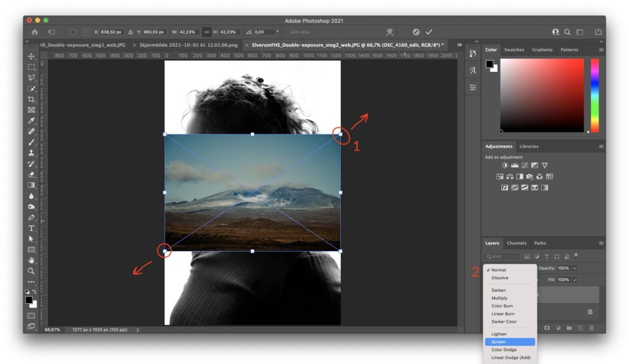The image size is (629, 364).
Task: Toggle shape layer filter in Layers panel
Action: pyautogui.click(x=557, y=257)
